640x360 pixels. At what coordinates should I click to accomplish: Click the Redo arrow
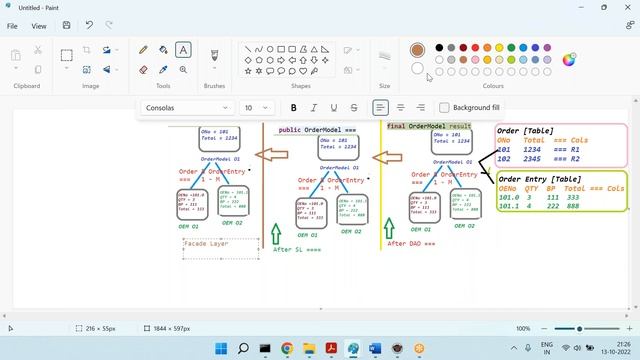click(109, 25)
